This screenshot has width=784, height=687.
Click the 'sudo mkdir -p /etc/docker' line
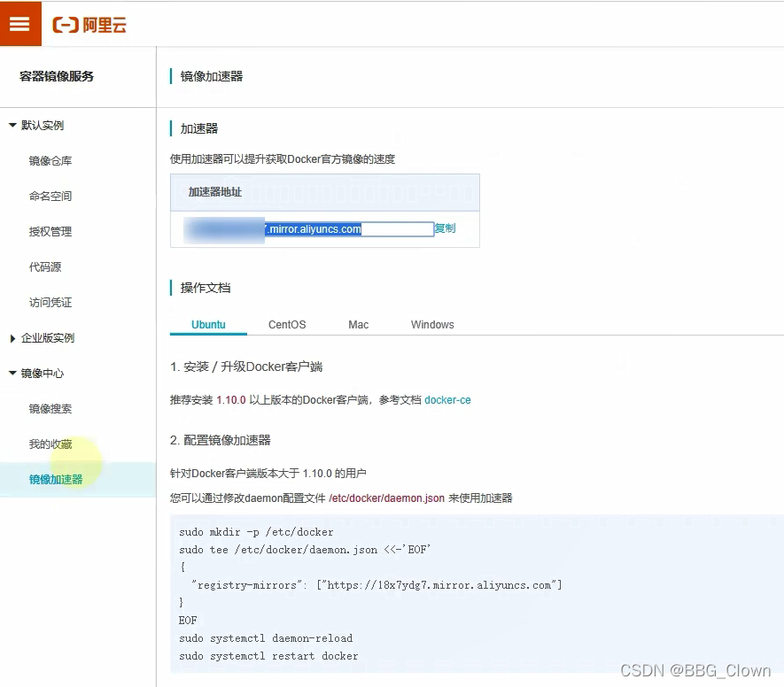tap(256, 532)
